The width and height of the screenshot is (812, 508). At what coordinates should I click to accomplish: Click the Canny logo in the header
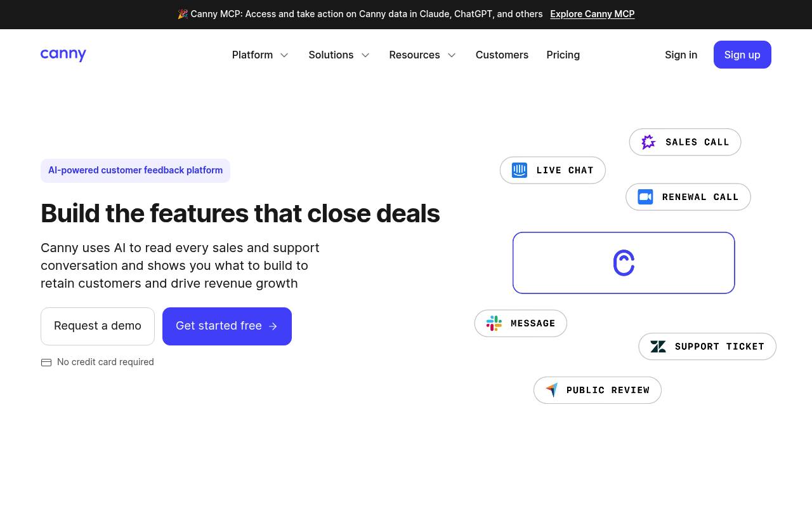coord(63,55)
